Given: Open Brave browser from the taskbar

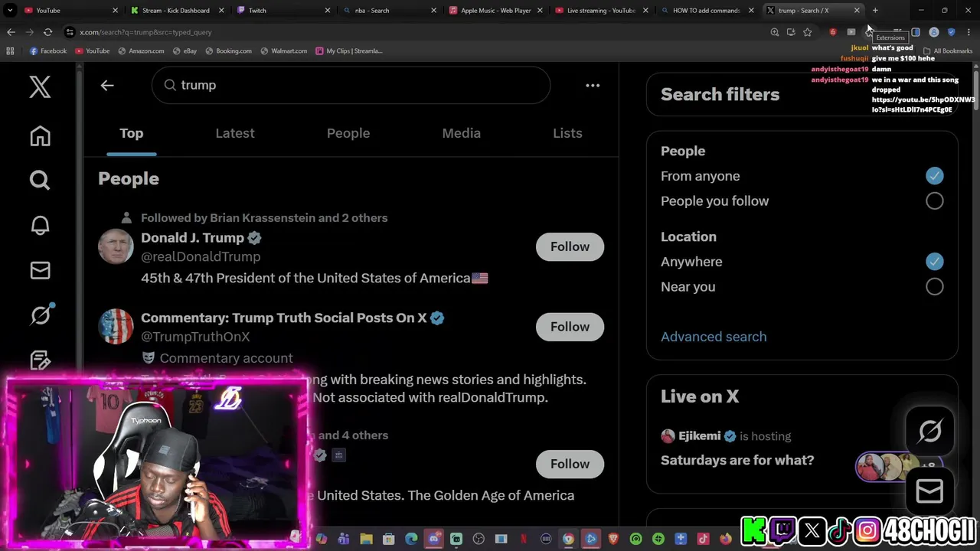Looking at the screenshot, I should click(613, 539).
